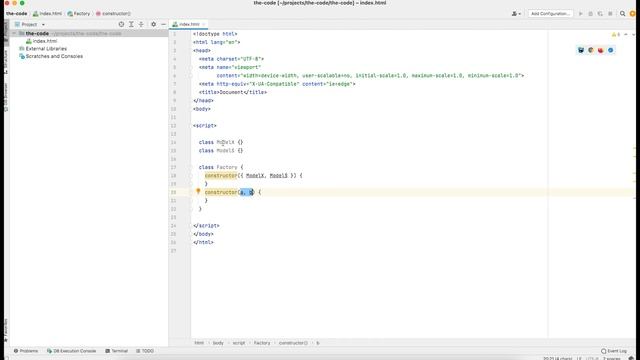The width and height of the screenshot is (640, 360).
Task: Close the index.html editor tab
Action: pos(204,24)
